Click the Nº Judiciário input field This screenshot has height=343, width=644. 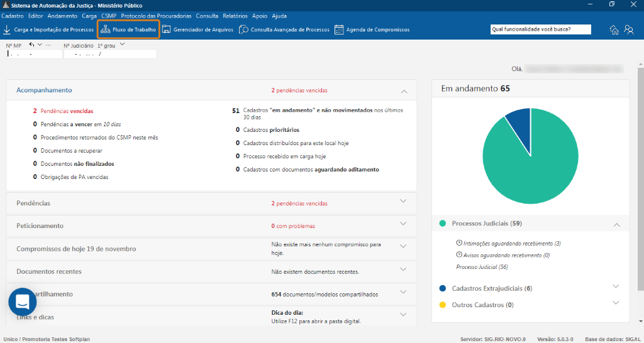110,54
